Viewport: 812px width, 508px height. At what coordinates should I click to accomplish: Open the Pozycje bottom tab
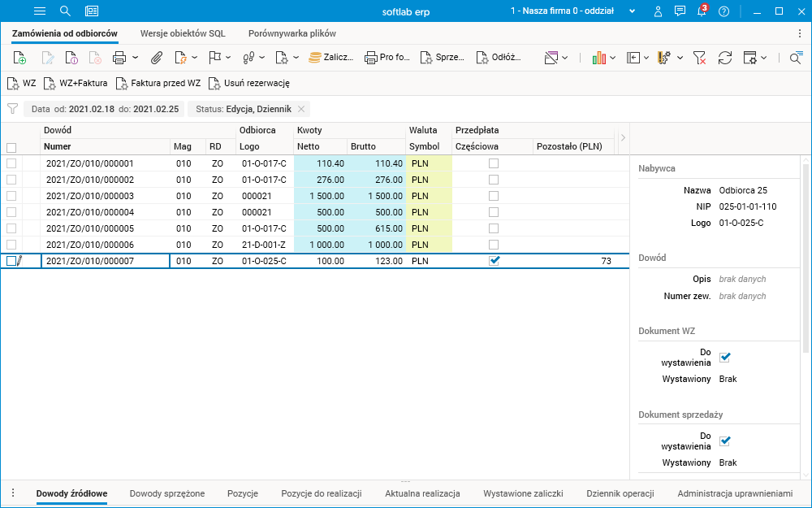(243, 493)
